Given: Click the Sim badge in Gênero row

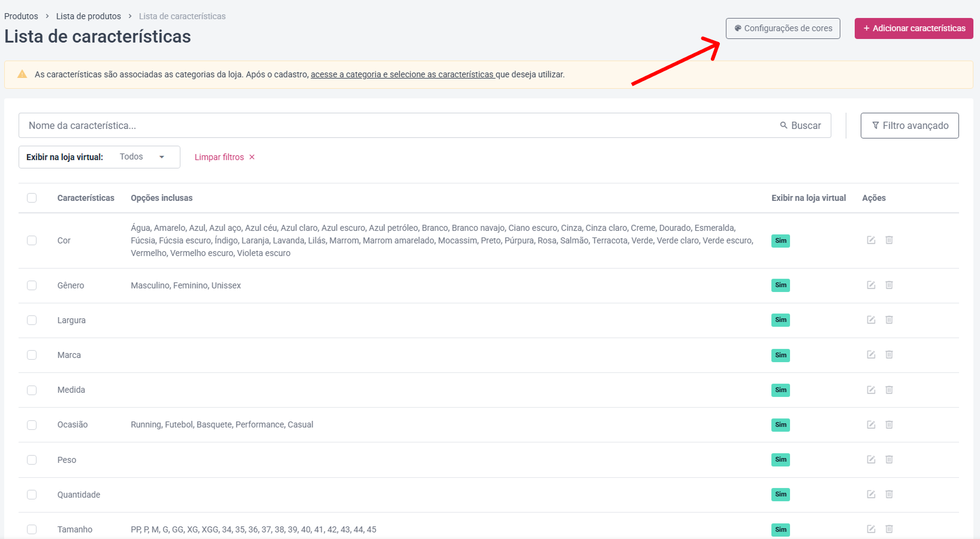Looking at the screenshot, I should pyautogui.click(x=780, y=285).
